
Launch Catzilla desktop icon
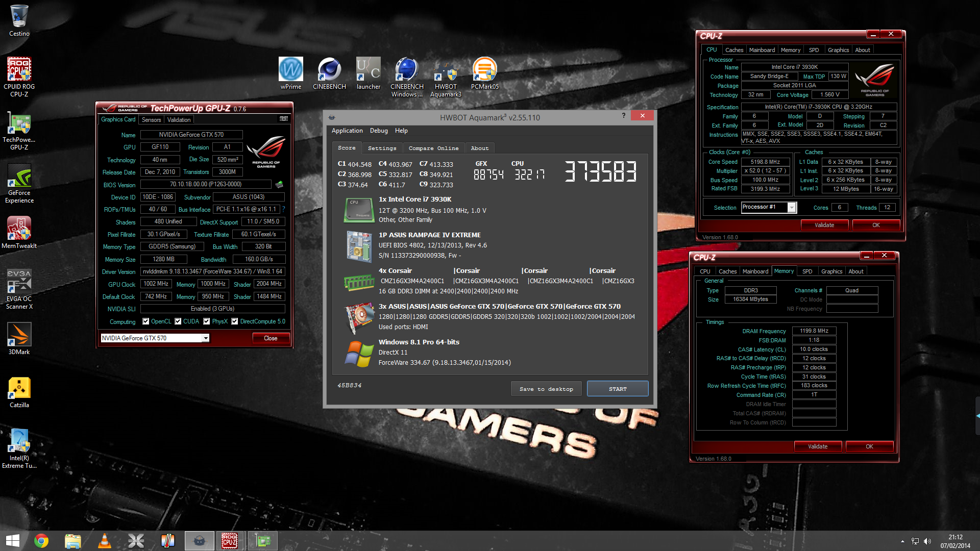(x=19, y=393)
